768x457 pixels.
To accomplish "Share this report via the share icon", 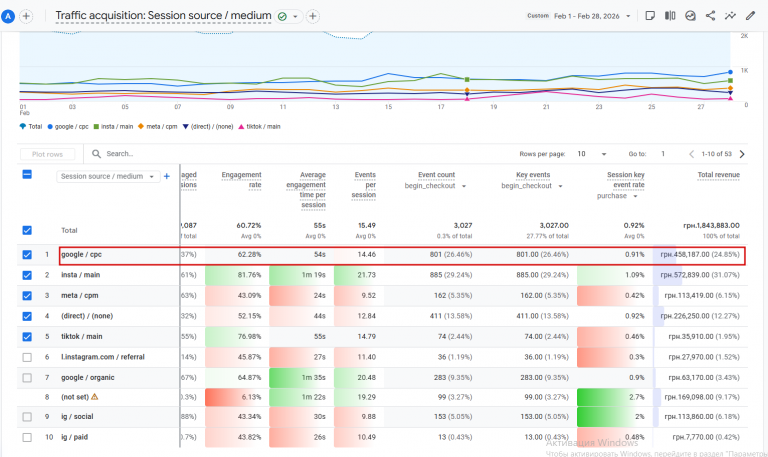I will point(710,16).
